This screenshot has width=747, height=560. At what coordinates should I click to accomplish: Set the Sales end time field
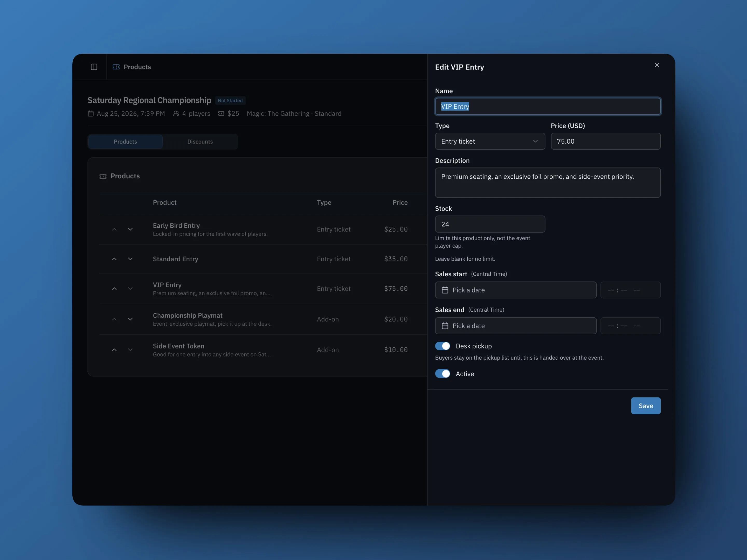[630, 326]
